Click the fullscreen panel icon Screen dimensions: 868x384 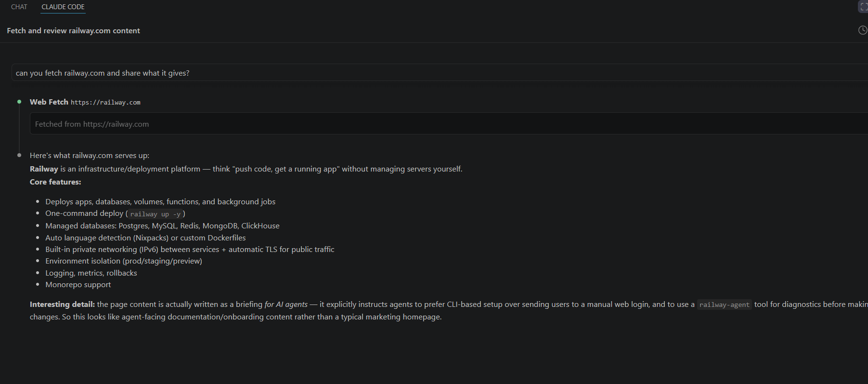point(863,7)
